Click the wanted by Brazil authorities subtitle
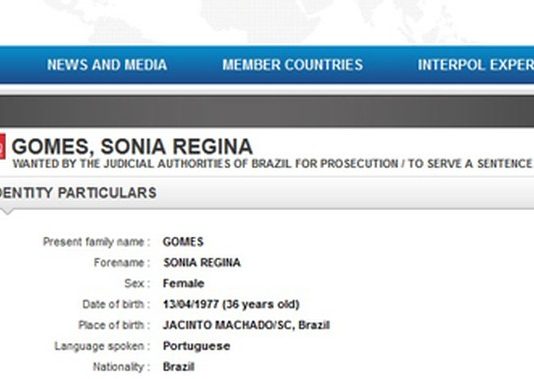 pos(272,164)
